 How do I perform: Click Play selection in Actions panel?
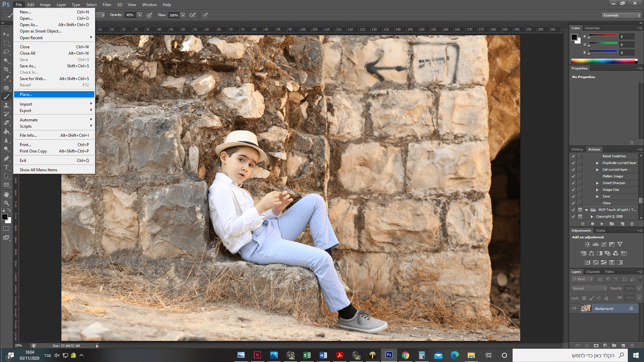tap(602, 224)
